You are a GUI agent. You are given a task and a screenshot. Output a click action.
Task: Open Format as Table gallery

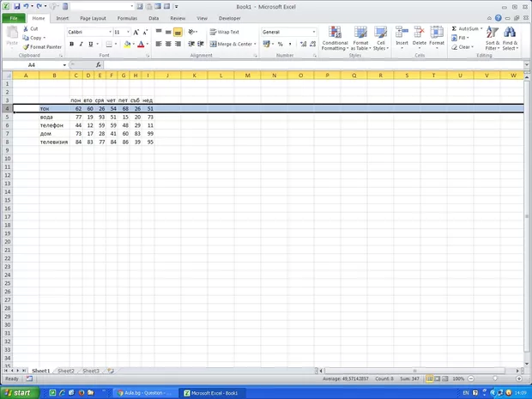(360, 38)
